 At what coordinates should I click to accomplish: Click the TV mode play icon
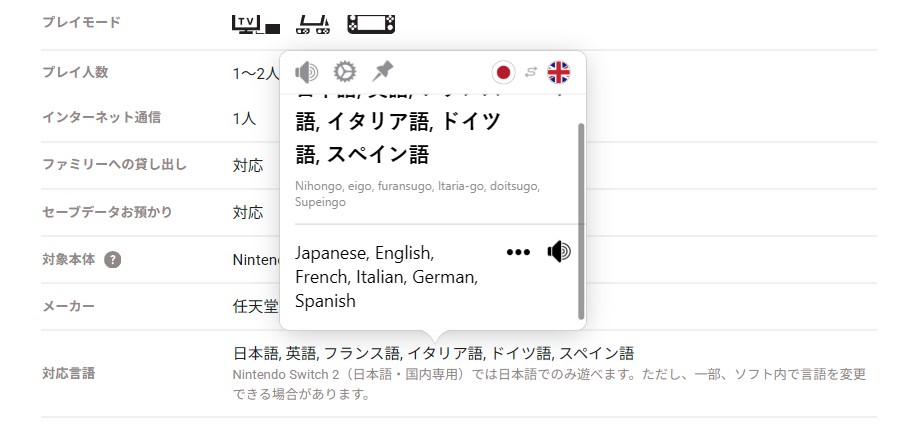coord(256,25)
